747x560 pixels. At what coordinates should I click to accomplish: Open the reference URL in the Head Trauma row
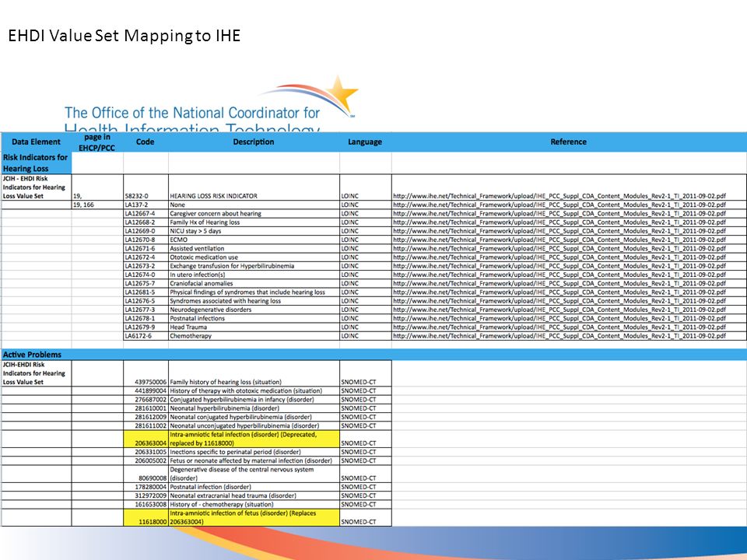pyautogui.click(x=559, y=327)
